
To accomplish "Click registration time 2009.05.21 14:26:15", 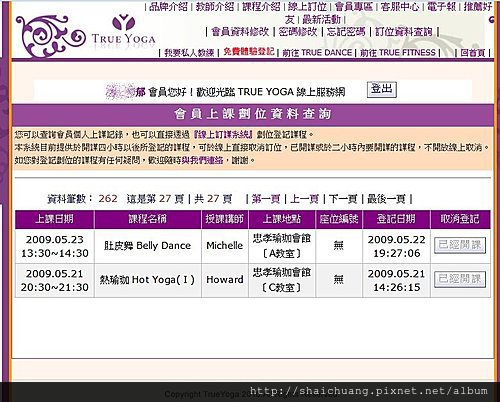I will [396, 280].
